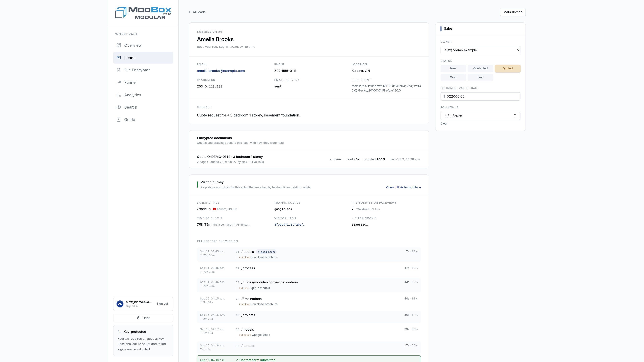The image size is (644, 362).
Task: Go back to All leads
Action: pos(197,12)
